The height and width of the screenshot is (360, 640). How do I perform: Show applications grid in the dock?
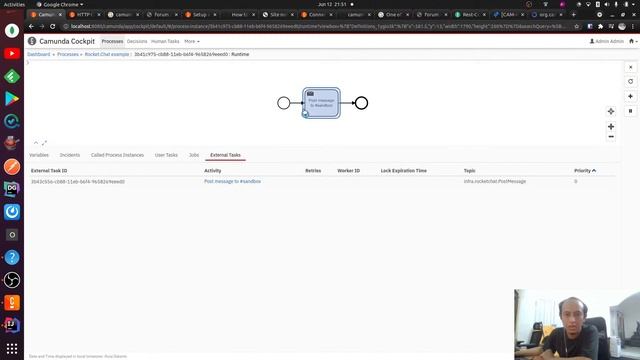12,348
